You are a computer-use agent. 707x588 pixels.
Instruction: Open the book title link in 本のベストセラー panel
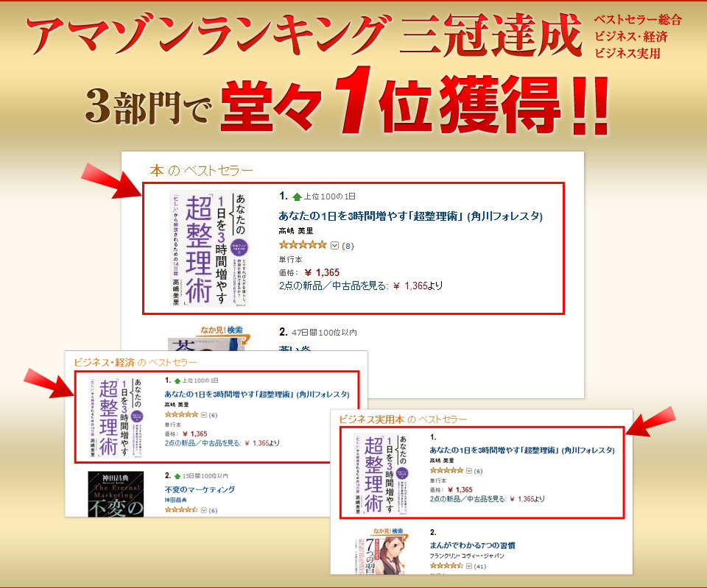[x=410, y=216]
